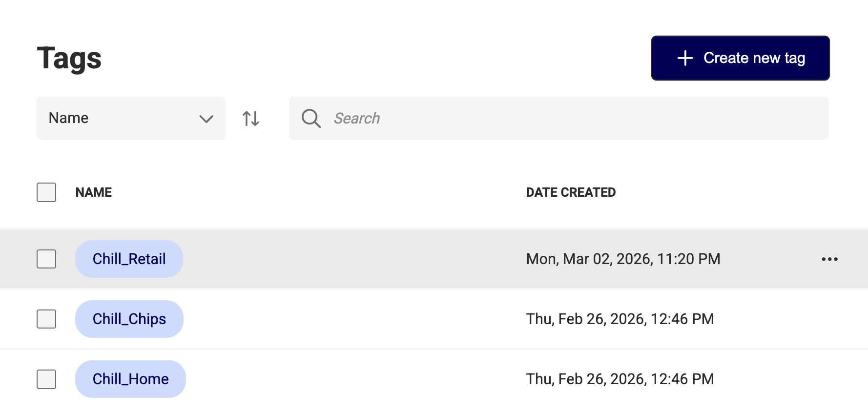Open the Name sort-by dropdown
The height and width of the screenshot is (412, 868).
click(x=131, y=118)
